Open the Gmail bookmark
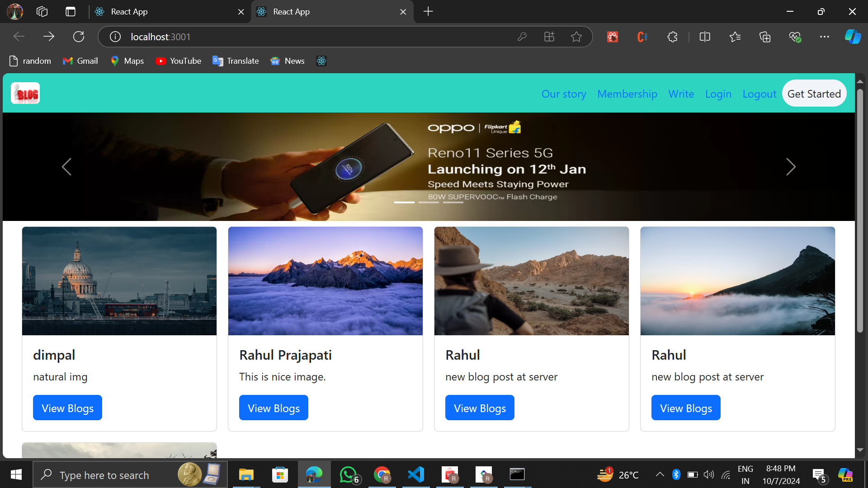This screenshot has width=868, height=488. pos(80,61)
